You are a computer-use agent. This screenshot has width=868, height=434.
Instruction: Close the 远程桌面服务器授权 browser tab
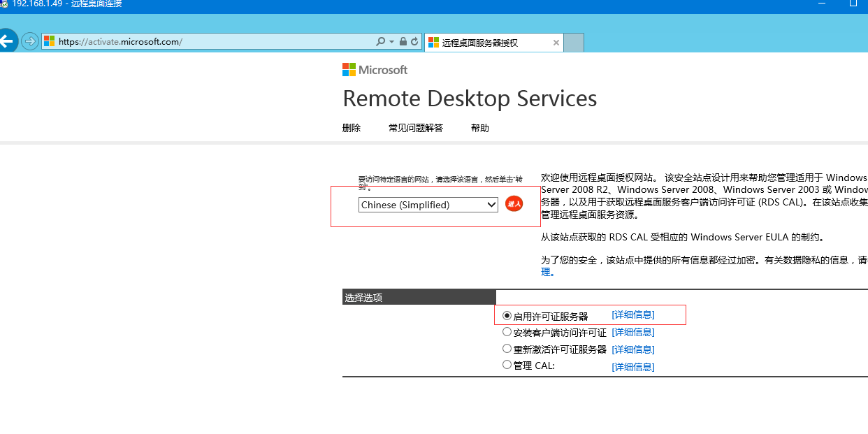click(556, 43)
